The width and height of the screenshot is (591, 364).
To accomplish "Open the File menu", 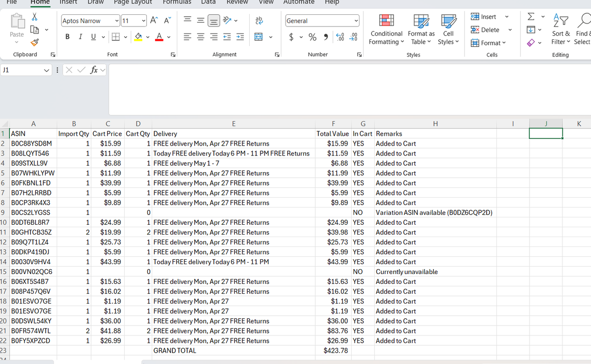I will pos(11,2).
